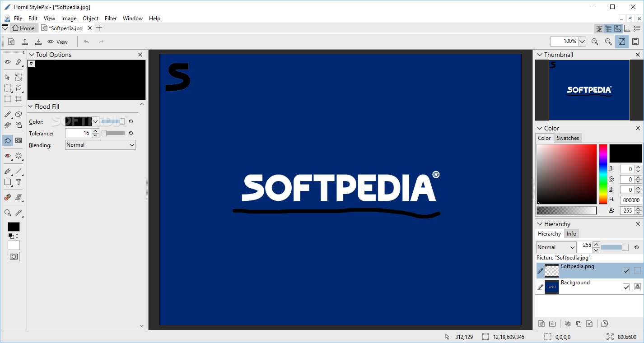Toggle lock on Background layer

coord(637,287)
